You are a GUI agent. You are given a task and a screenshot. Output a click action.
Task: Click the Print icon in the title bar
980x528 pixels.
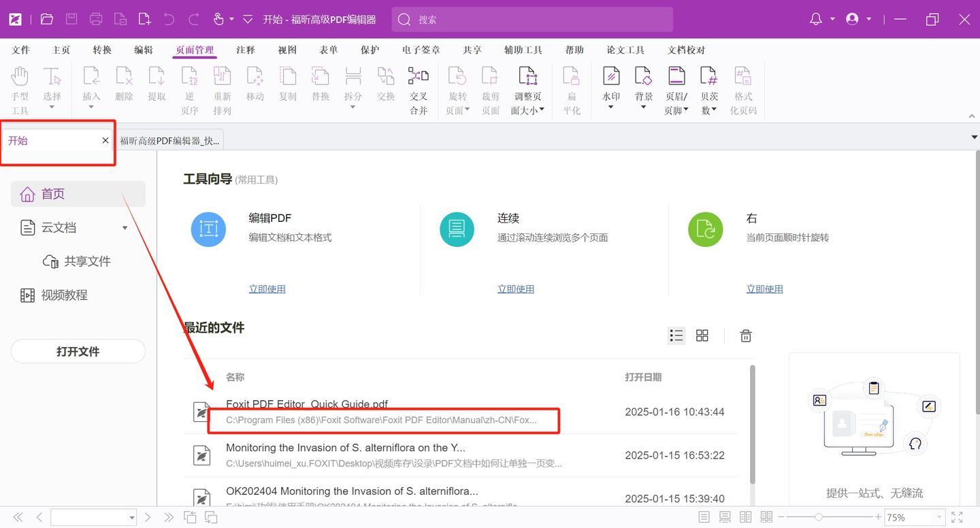coord(96,19)
